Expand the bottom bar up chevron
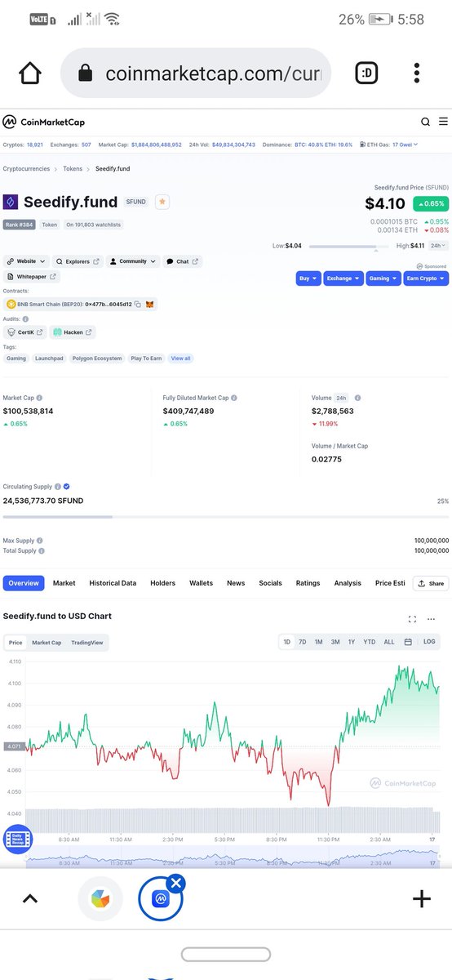This screenshot has width=452, height=980. coord(30,898)
